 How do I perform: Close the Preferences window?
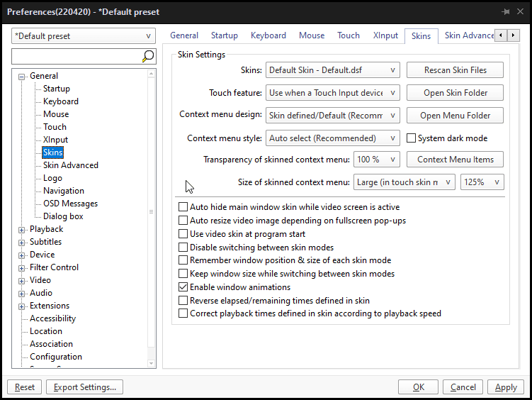pos(521,12)
